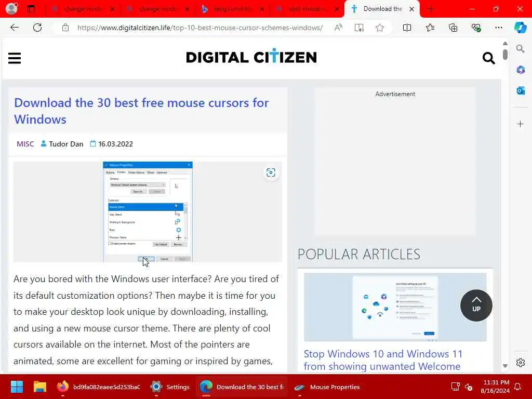The width and height of the screenshot is (532, 399).
Task: Reload the page with the refresh icon
Action: [x=37, y=28]
